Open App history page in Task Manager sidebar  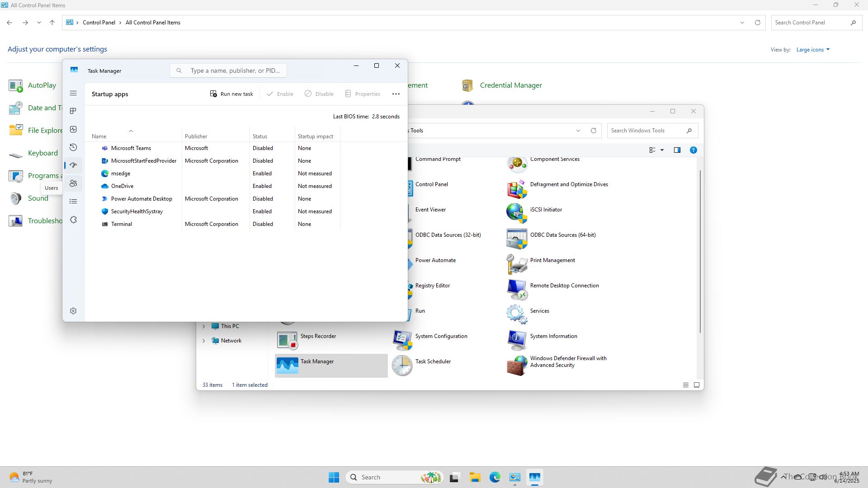[73, 147]
